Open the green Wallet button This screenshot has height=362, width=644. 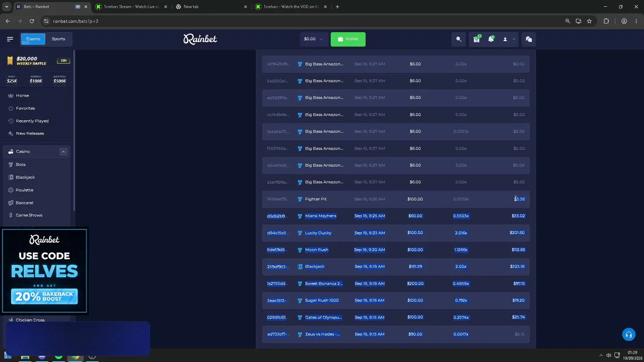[x=348, y=39]
